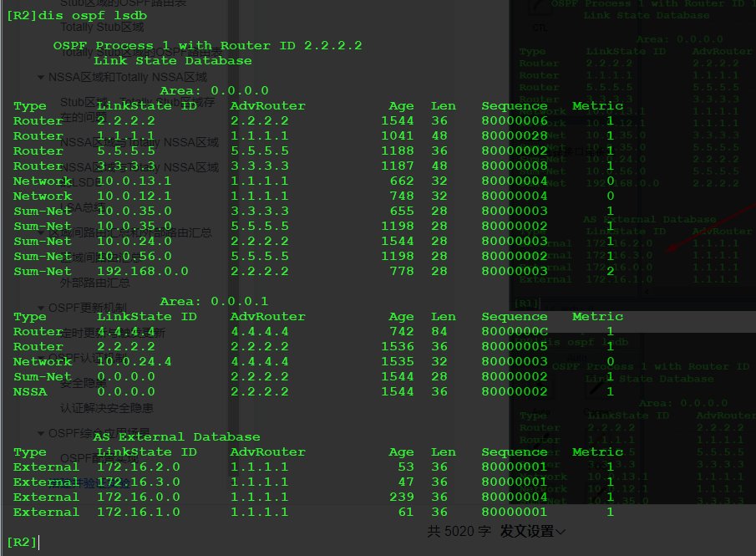The image size is (756, 556).
Task: Click sequence value 80000008
Action: point(515,166)
